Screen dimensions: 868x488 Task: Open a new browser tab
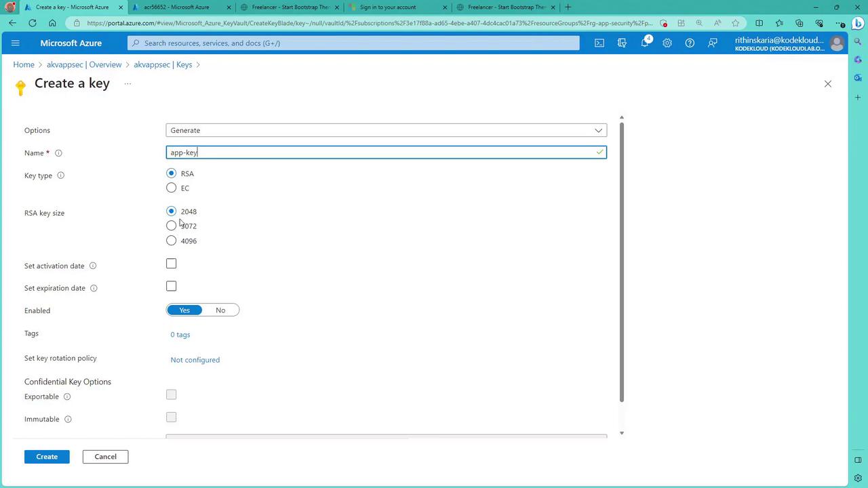(x=568, y=7)
